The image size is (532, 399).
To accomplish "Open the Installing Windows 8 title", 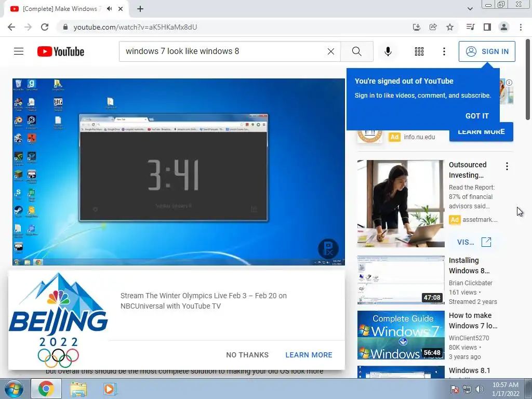I will point(469,265).
